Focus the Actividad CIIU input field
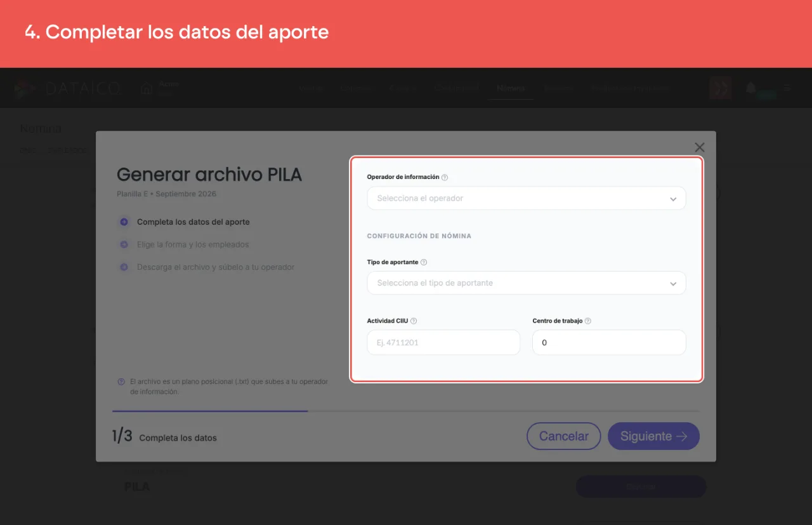Viewport: 812px width, 525px height. [x=443, y=342]
